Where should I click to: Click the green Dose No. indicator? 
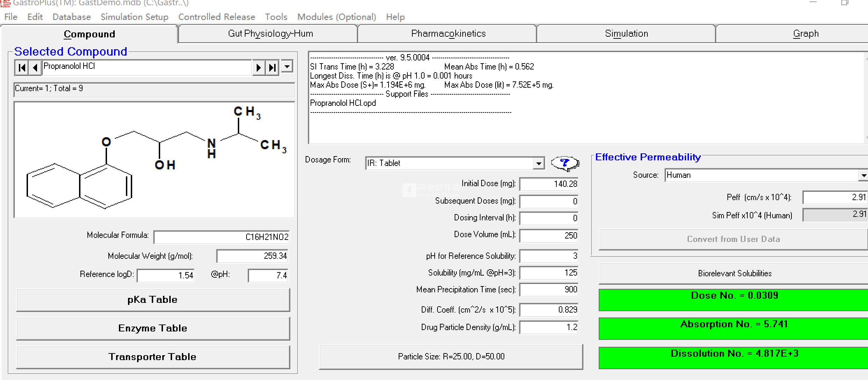[734, 300]
